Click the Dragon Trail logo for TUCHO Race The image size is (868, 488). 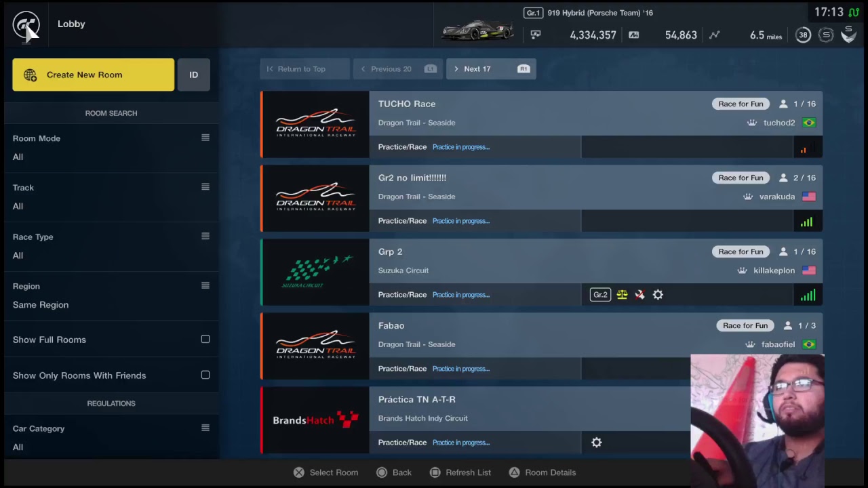tap(315, 123)
